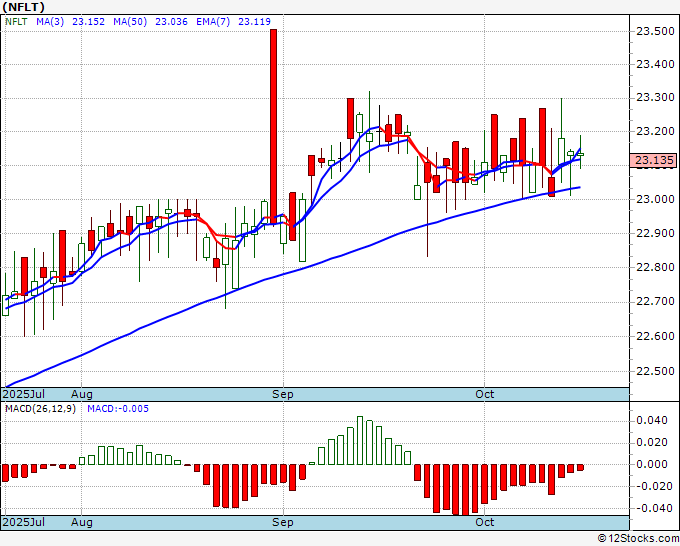
Task: Click the MA(3) value 23.152
Action: [x=88, y=22]
